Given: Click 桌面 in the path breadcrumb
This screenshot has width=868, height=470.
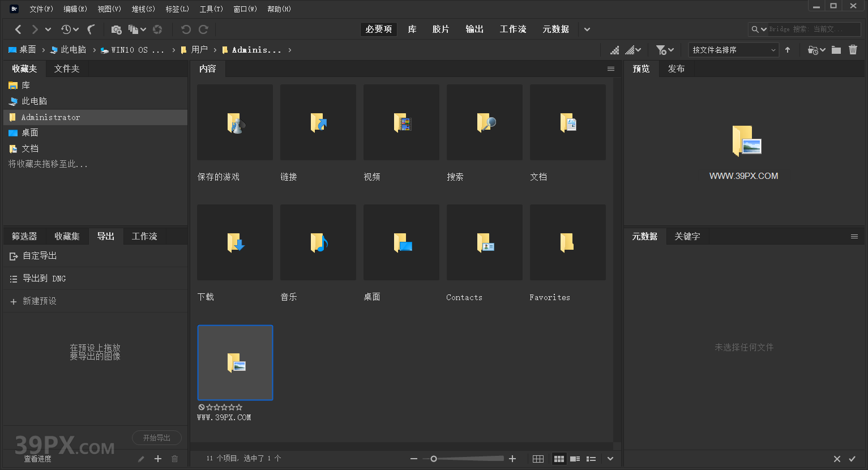Looking at the screenshot, I should [x=22, y=50].
